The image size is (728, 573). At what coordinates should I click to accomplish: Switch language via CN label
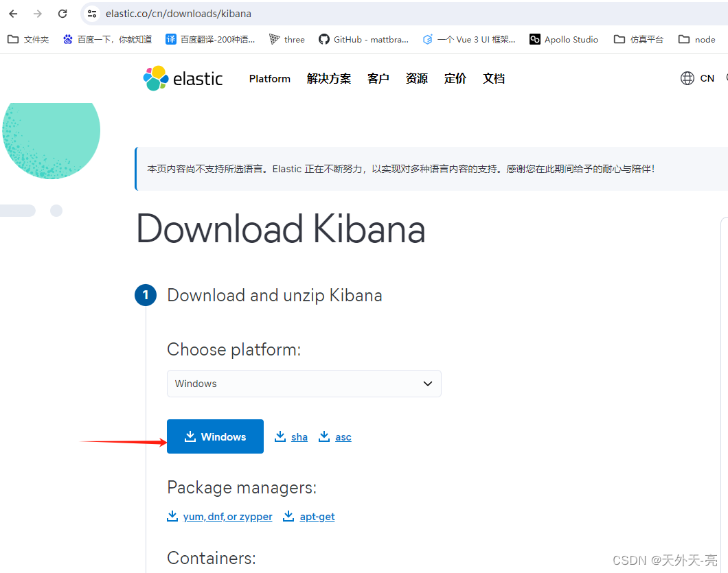707,78
